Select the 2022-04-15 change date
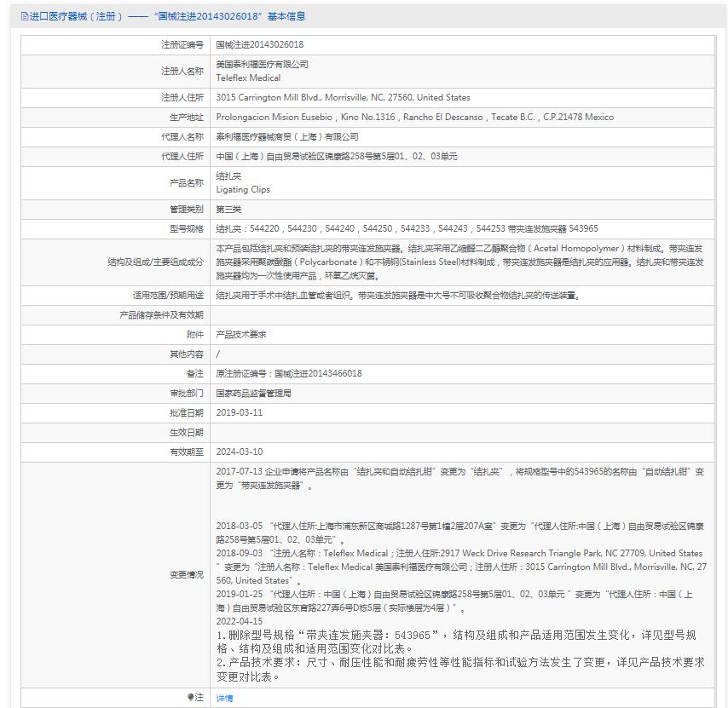 239,621
